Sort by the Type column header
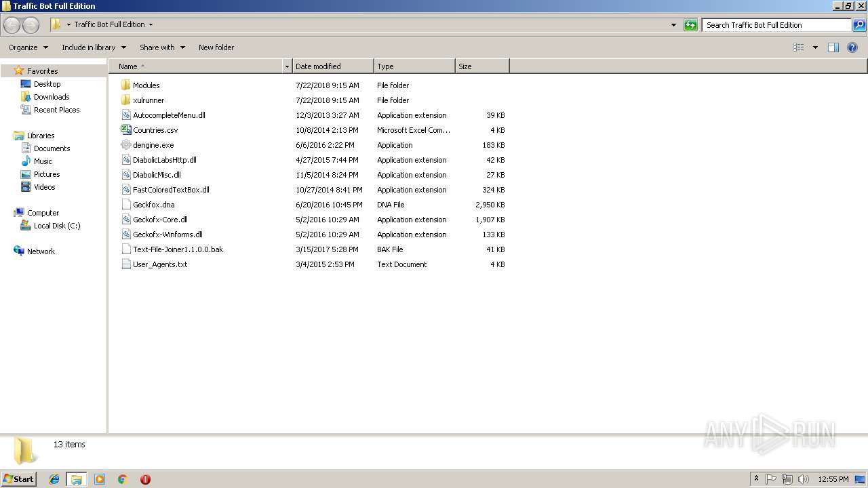868x488 pixels. [x=414, y=66]
